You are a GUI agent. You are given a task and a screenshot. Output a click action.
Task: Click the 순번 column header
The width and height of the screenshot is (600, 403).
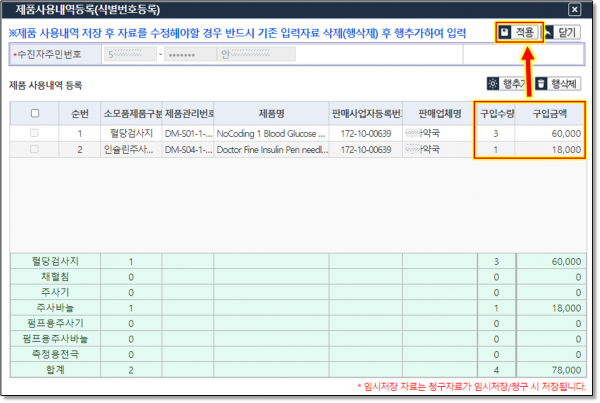(79, 113)
